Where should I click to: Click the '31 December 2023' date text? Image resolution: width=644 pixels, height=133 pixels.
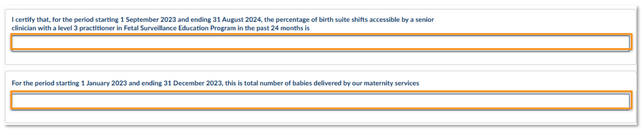193,83
